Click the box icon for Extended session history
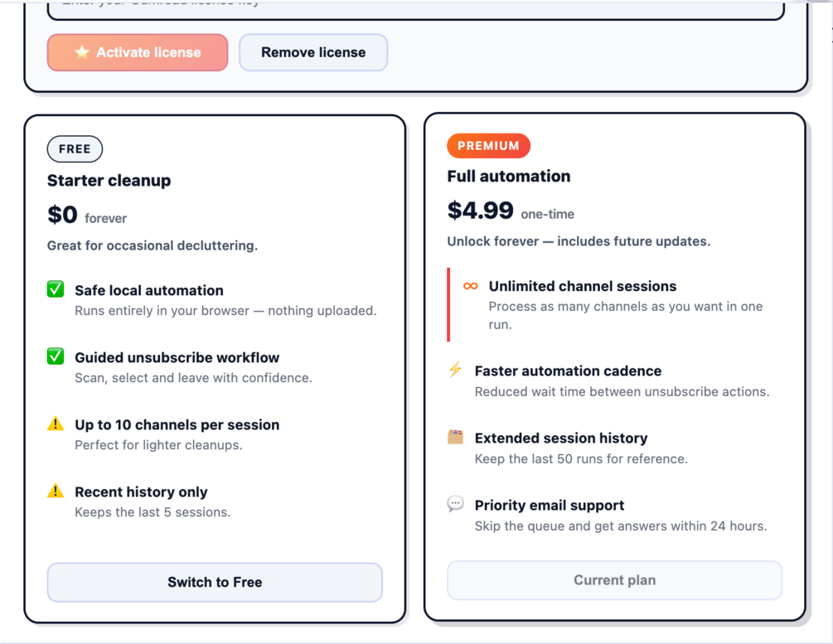Screen dimensions: 833x644 click(455, 437)
